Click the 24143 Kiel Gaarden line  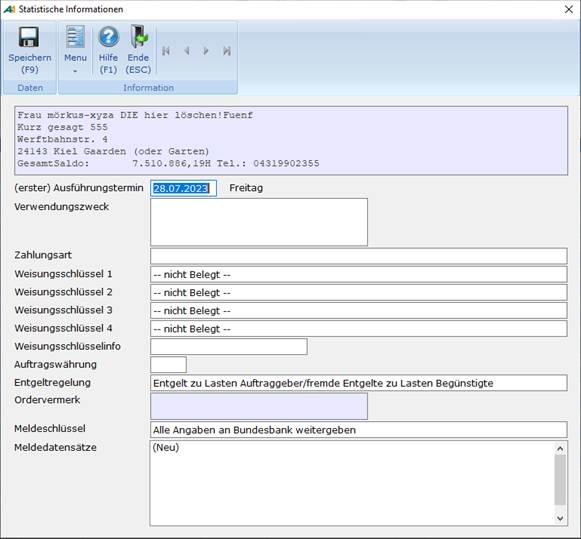pos(113,151)
